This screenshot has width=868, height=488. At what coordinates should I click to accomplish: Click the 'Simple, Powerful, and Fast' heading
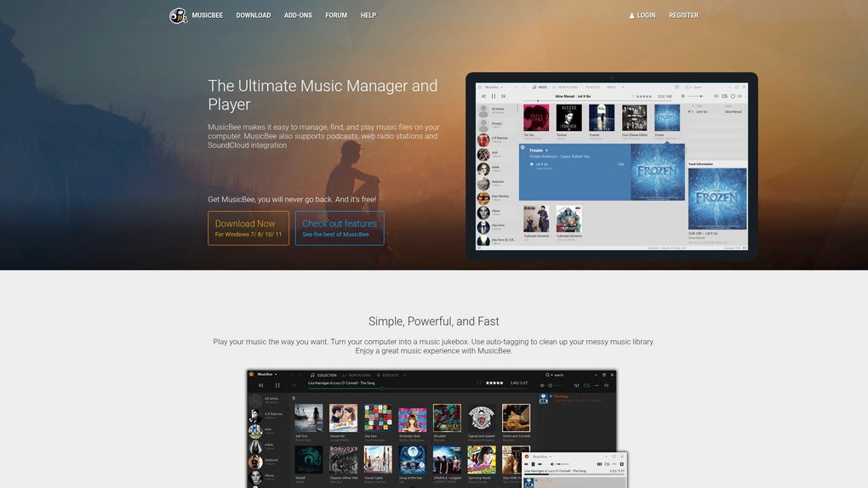pyautogui.click(x=434, y=321)
